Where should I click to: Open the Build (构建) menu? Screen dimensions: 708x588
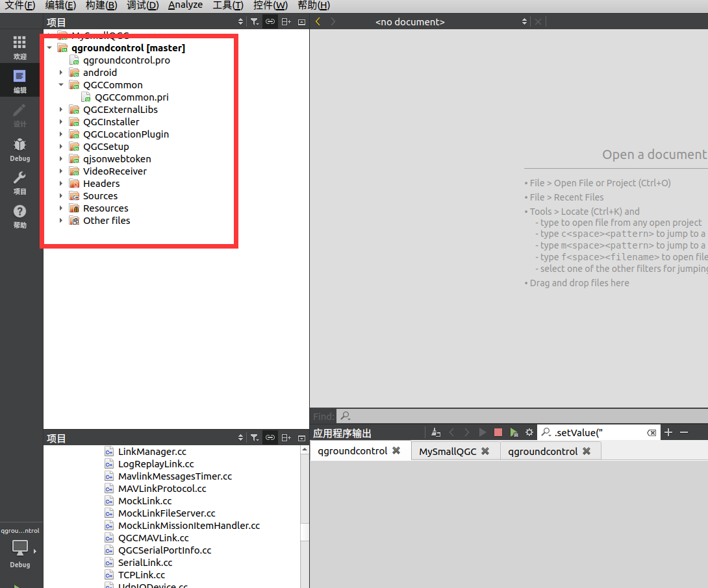[x=101, y=5]
